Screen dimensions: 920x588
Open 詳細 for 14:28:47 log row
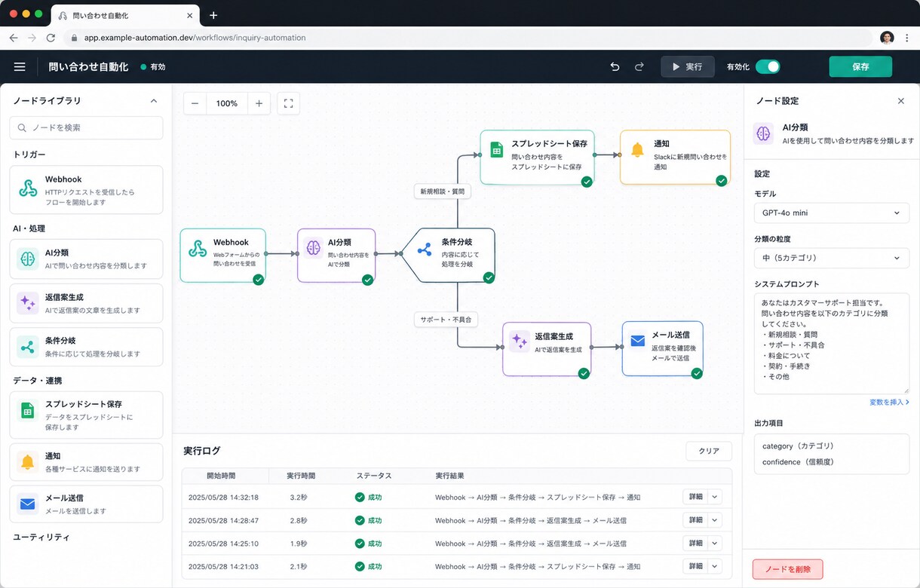click(695, 520)
